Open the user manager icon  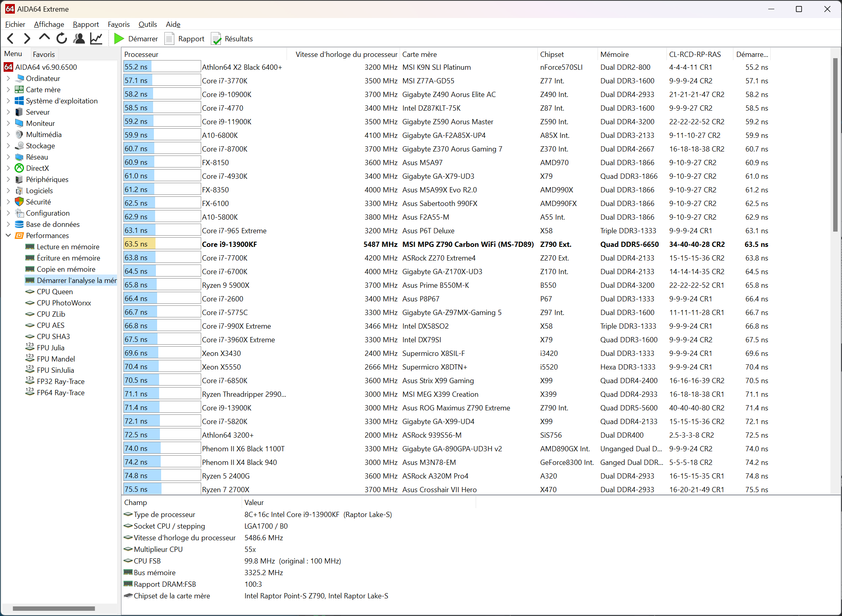tap(79, 39)
